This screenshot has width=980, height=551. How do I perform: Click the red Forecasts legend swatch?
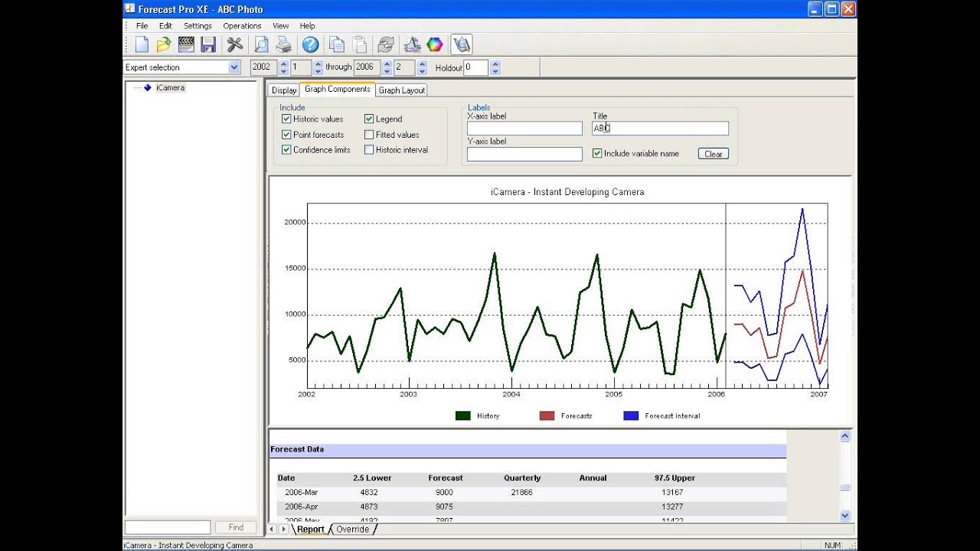click(x=547, y=416)
